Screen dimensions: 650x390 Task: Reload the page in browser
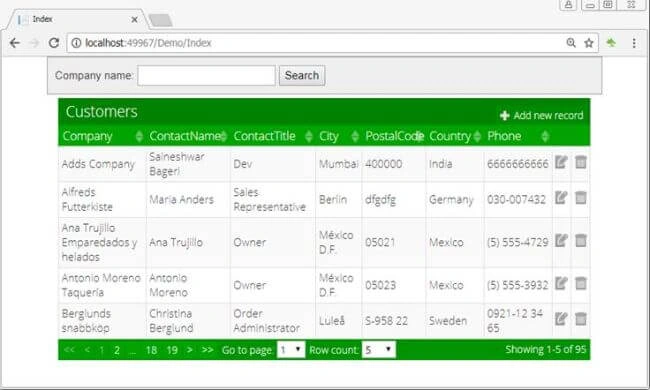(x=54, y=43)
